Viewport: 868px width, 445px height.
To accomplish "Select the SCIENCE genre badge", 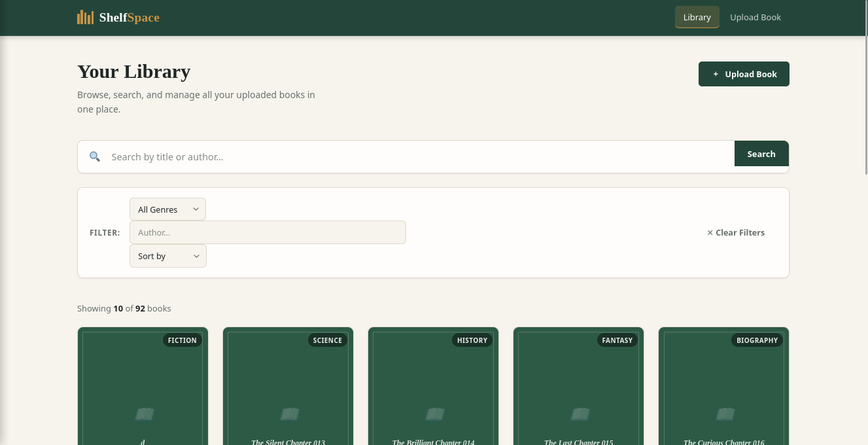I will 327,340.
